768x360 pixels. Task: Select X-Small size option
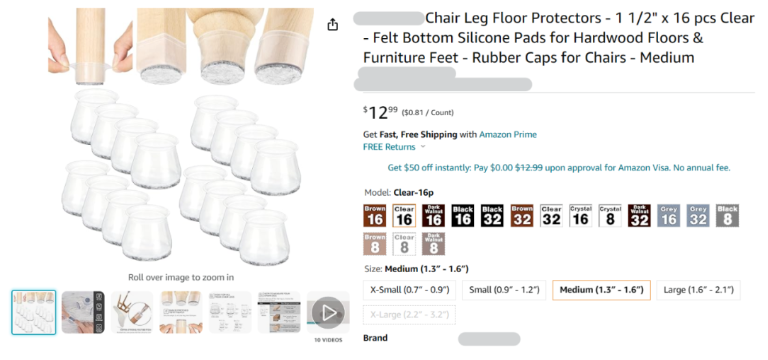tap(409, 290)
